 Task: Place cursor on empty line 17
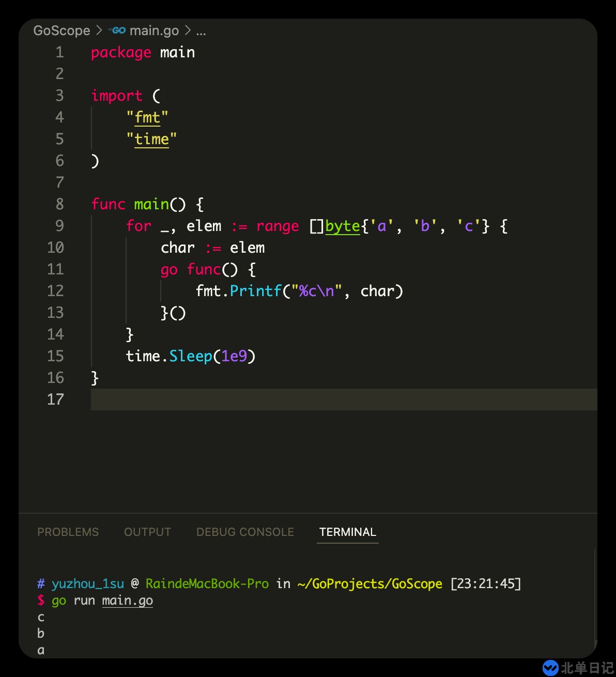(310, 399)
